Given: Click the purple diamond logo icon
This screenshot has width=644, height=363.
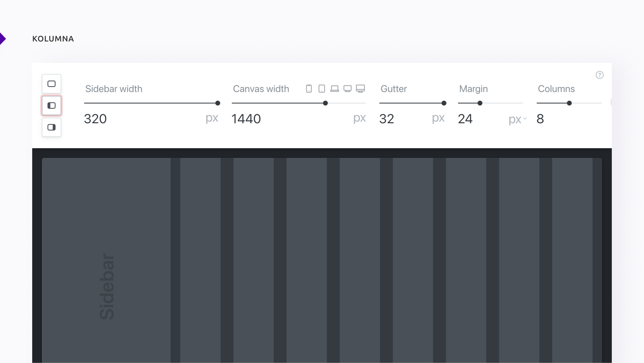Looking at the screenshot, I should point(2,39).
